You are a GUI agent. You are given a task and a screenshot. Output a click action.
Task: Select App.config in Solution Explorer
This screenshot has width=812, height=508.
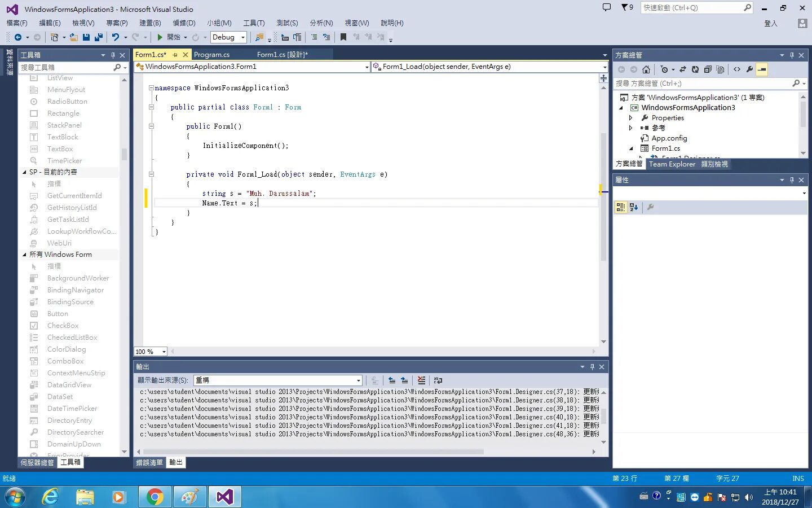pos(669,138)
